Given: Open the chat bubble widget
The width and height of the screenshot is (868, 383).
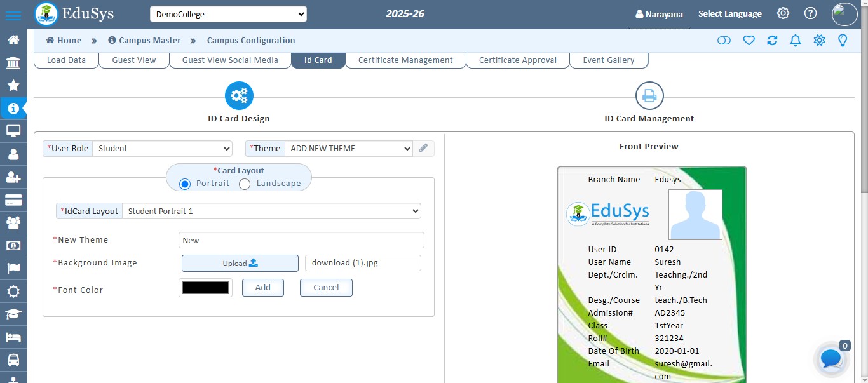Looking at the screenshot, I should [x=831, y=359].
